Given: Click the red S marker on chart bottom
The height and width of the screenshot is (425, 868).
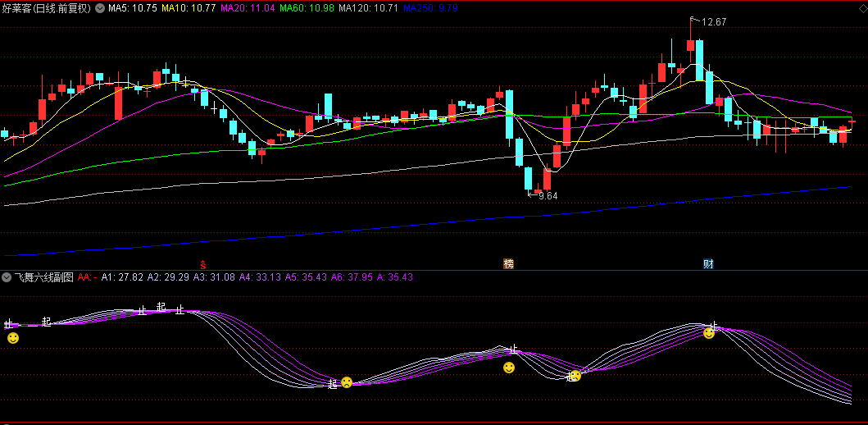Looking at the screenshot, I should pos(203,263).
